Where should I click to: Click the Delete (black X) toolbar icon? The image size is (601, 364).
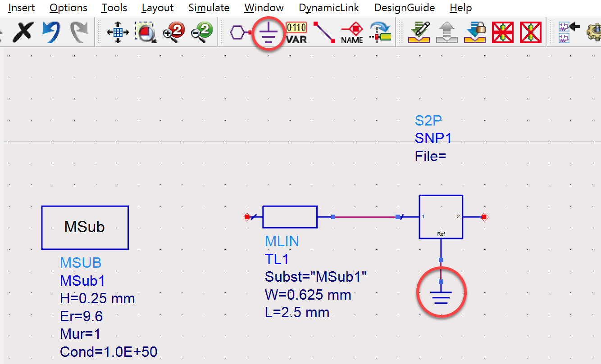coord(22,32)
